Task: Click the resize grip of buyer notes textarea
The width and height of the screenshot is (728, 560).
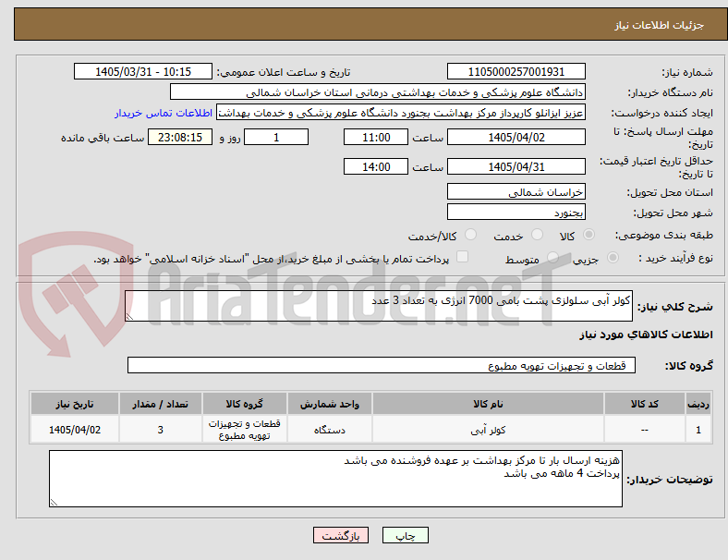Action: pos(54,502)
